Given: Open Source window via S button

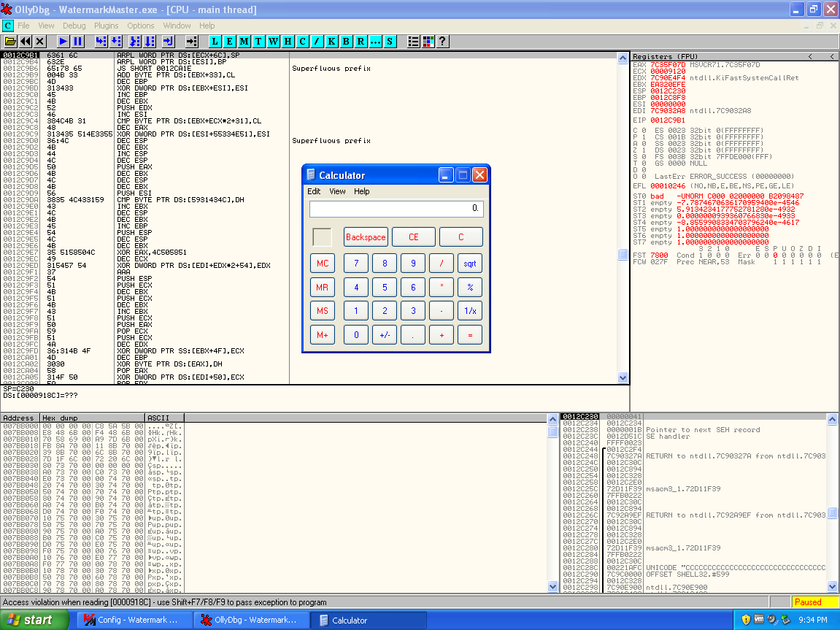Looking at the screenshot, I should coord(390,42).
